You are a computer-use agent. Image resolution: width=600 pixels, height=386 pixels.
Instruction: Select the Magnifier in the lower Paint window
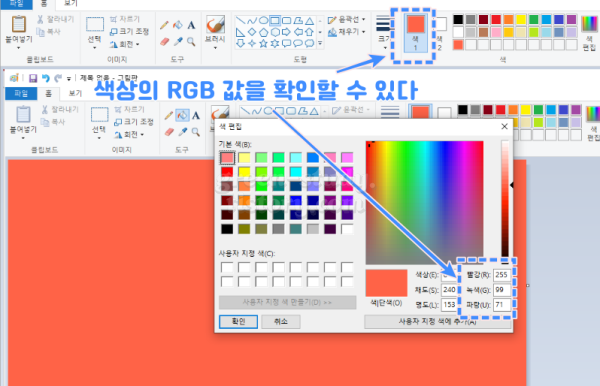click(x=196, y=132)
